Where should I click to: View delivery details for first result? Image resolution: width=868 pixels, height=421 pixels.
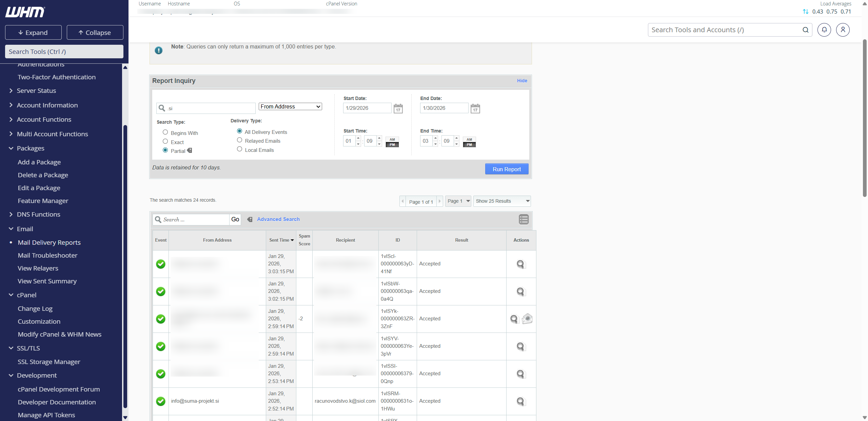click(x=520, y=264)
